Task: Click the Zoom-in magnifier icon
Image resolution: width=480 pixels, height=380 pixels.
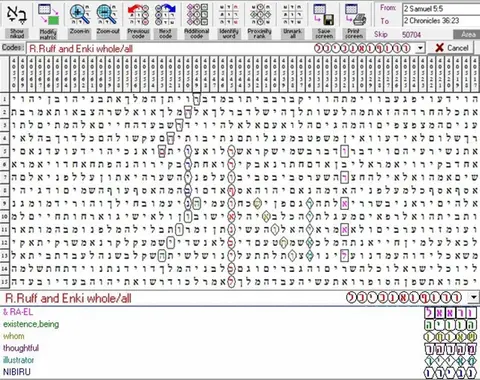Action: pos(80,15)
